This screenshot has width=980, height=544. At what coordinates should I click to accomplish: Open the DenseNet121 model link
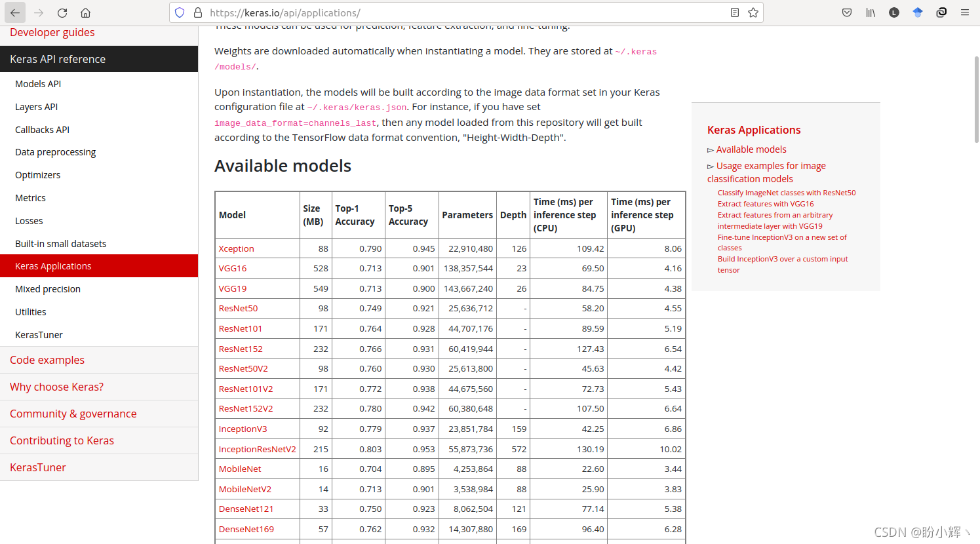[x=246, y=509]
